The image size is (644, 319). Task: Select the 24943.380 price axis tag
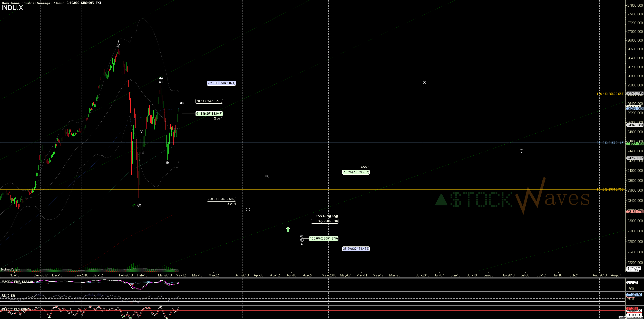[635, 125]
